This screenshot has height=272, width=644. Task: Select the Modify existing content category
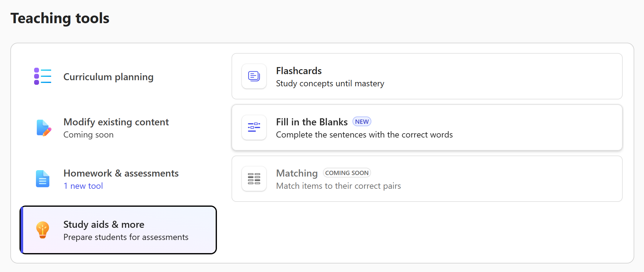coord(116,122)
